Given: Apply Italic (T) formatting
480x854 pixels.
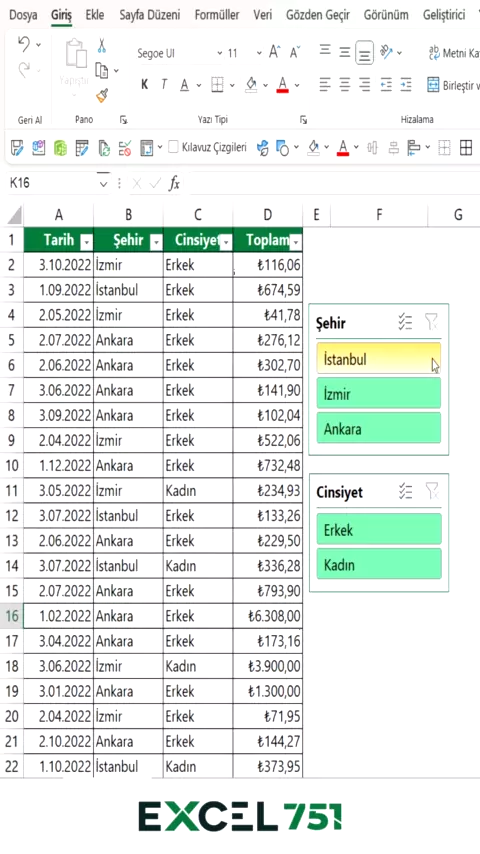Looking at the screenshot, I should pyautogui.click(x=163, y=84).
